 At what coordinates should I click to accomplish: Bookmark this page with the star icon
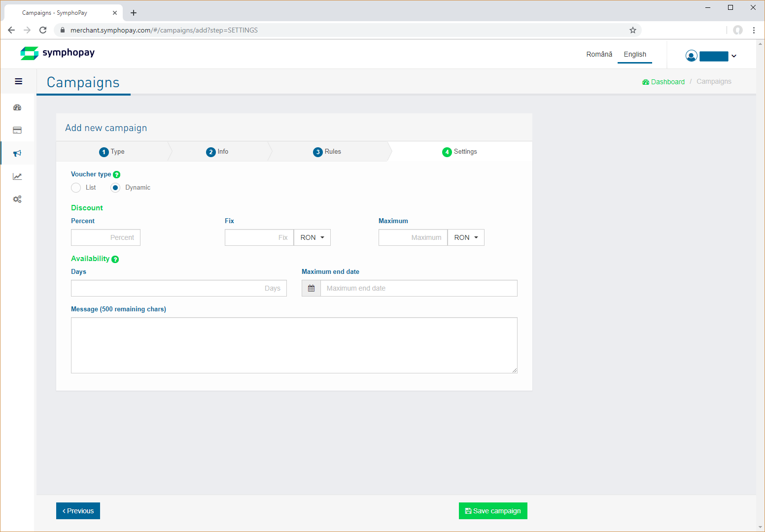pyautogui.click(x=633, y=30)
